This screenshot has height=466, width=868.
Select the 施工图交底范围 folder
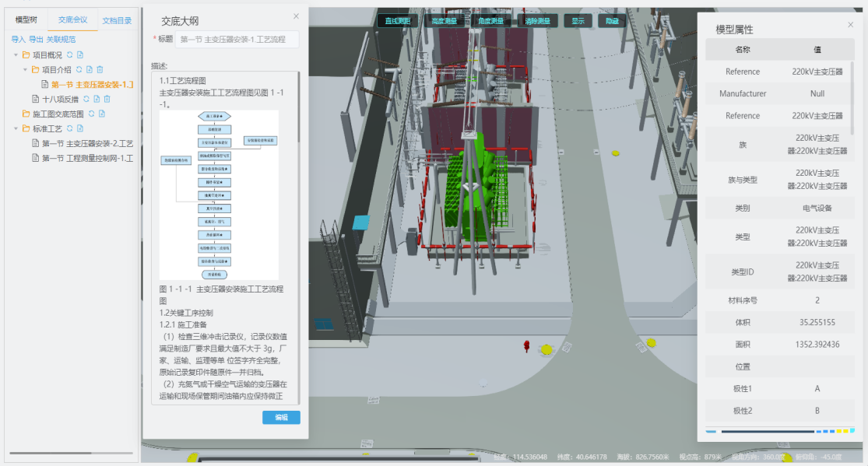pos(58,114)
